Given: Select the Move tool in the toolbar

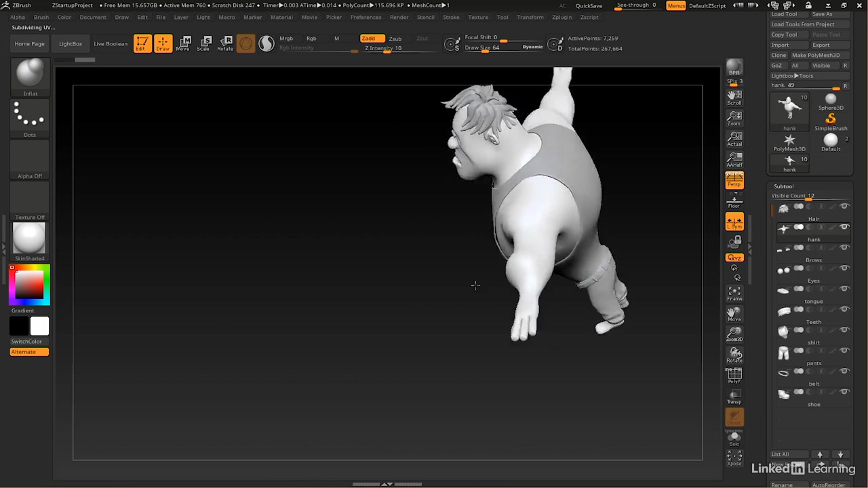Looking at the screenshot, I should 184,43.
